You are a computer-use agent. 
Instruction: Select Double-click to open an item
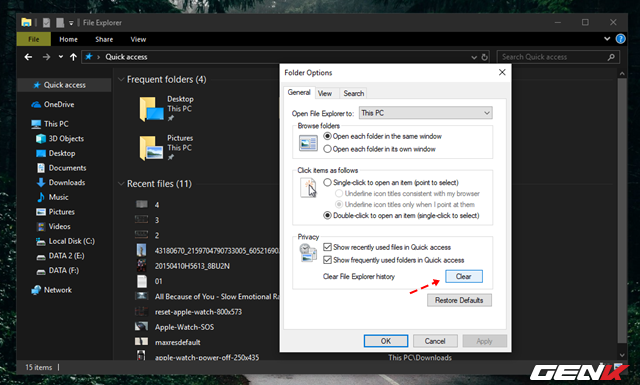click(401, 216)
